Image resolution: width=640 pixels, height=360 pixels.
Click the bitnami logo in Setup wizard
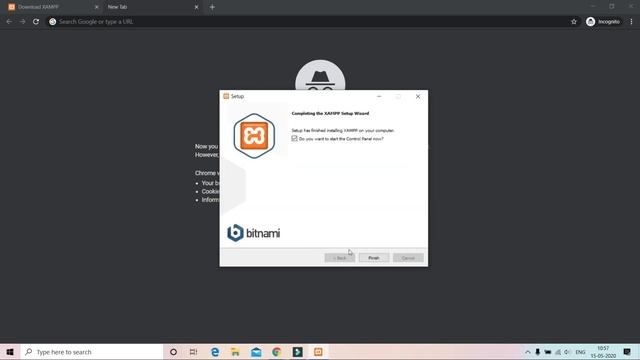pos(253,233)
